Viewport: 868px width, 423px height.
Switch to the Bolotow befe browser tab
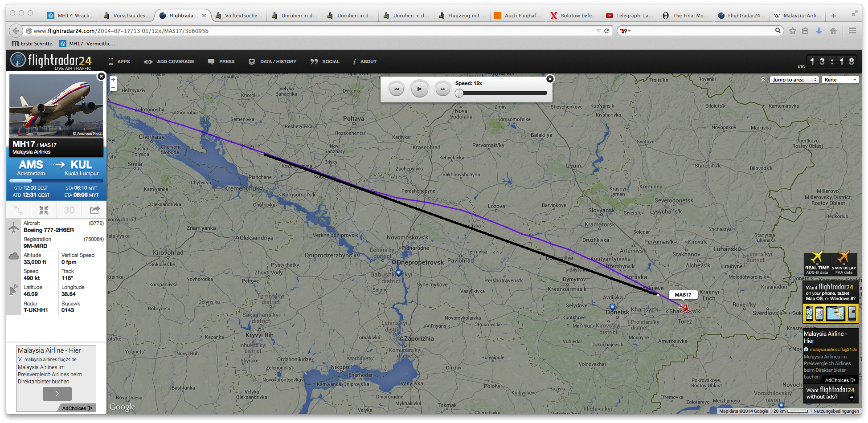(x=574, y=16)
